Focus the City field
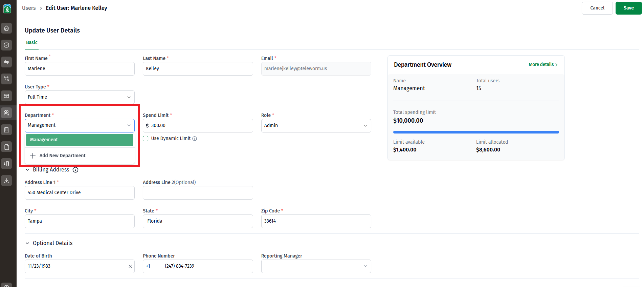The image size is (644, 287). tap(80, 221)
